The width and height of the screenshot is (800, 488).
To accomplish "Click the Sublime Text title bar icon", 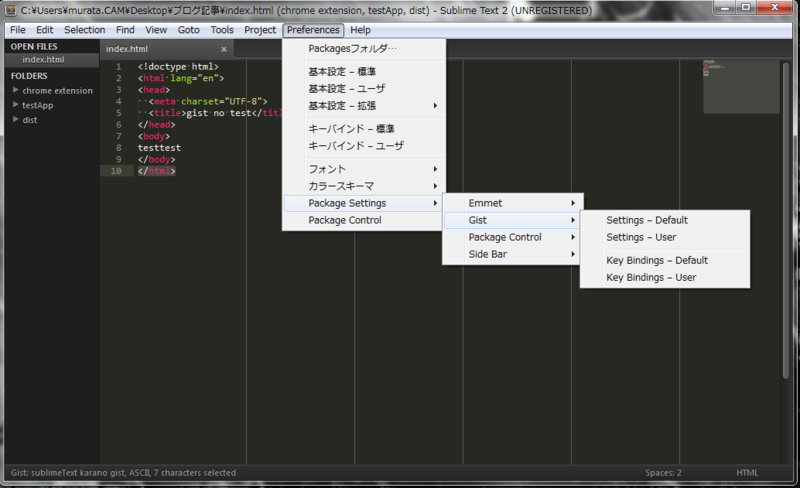I will tap(10, 10).
